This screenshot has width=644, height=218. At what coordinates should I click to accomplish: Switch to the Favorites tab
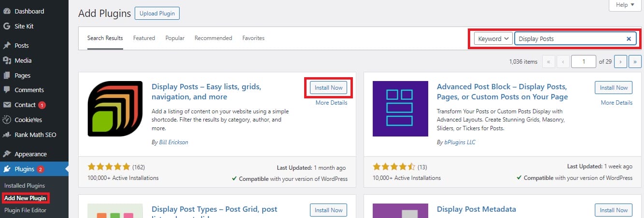pyautogui.click(x=253, y=38)
